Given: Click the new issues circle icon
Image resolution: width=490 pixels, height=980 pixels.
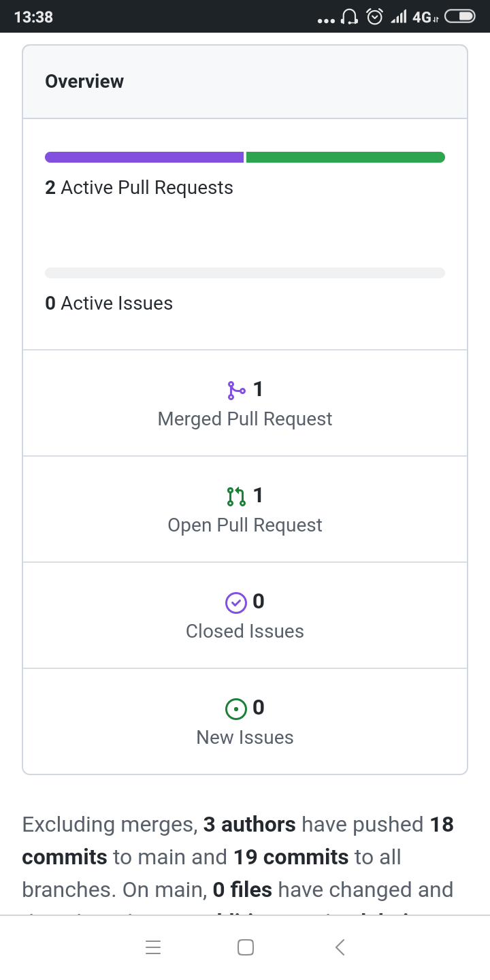Looking at the screenshot, I should [235, 708].
